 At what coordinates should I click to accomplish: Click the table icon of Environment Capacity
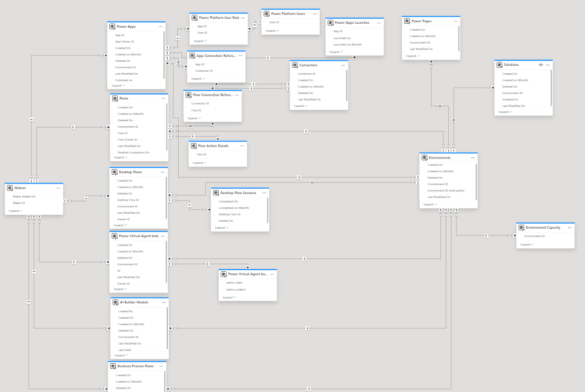pos(522,228)
